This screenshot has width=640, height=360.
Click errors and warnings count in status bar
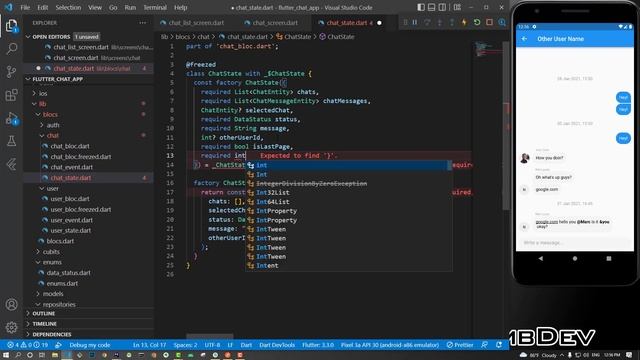tap(28, 345)
